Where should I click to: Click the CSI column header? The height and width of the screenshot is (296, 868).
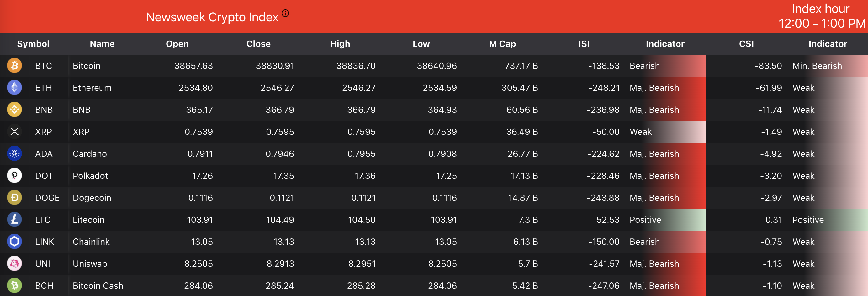click(746, 44)
